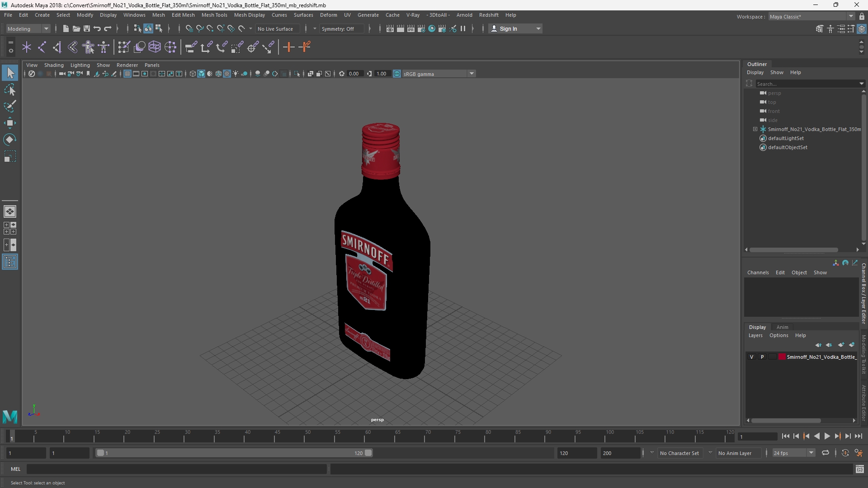Toggle auto keyframe icon
Screen dimensions: 868x488
coord(845,453)
